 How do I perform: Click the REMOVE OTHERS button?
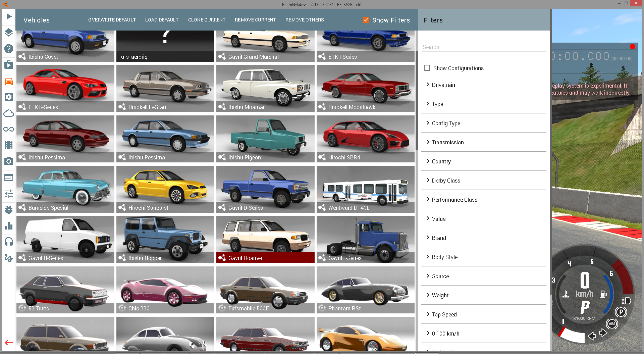(x=305, y=20)
